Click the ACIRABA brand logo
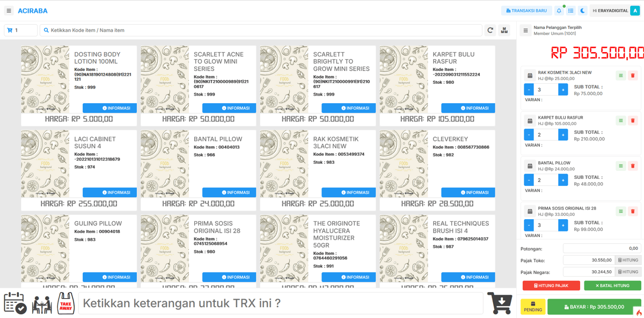This screenshot has height=318, width=644. (33, 11)
